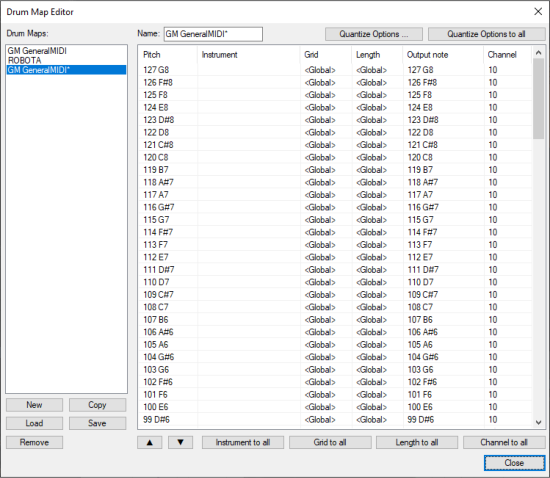Edit Channel cell for 110 D7
Image resolution: width=550 pixels, height=478 pixels.
(x=493, y=282)
